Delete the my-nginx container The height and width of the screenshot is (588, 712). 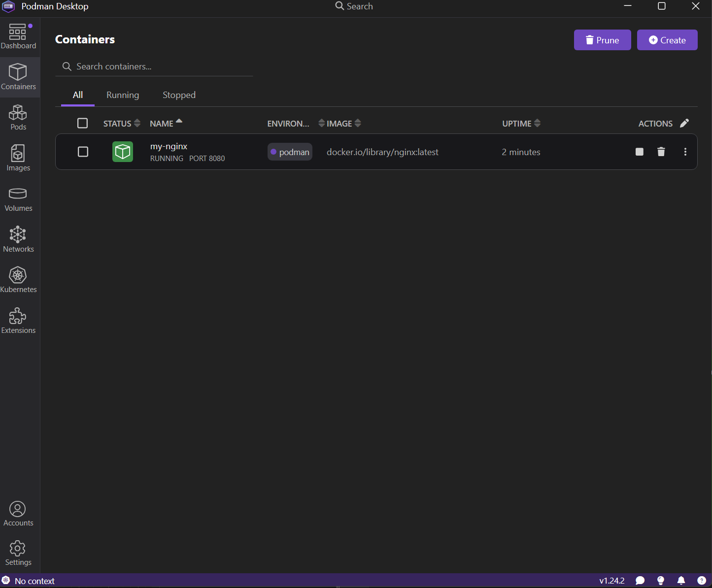coord(661,152)
